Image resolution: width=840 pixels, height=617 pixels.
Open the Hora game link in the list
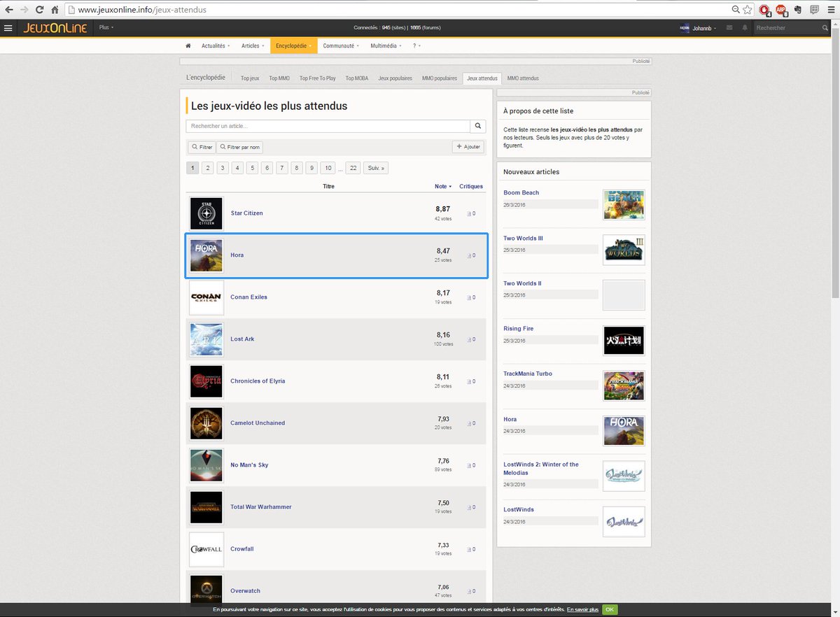237,255
